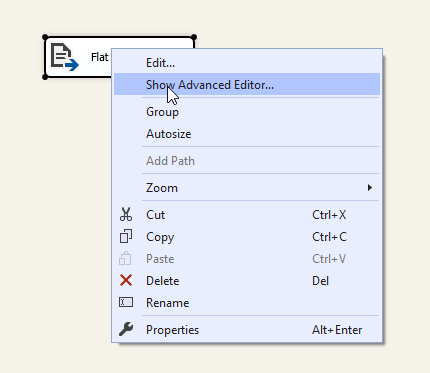Click the Flat File Source document icon
Viewport: 430px width, 373px height.
pyautogui.click(x=65, y=57)
